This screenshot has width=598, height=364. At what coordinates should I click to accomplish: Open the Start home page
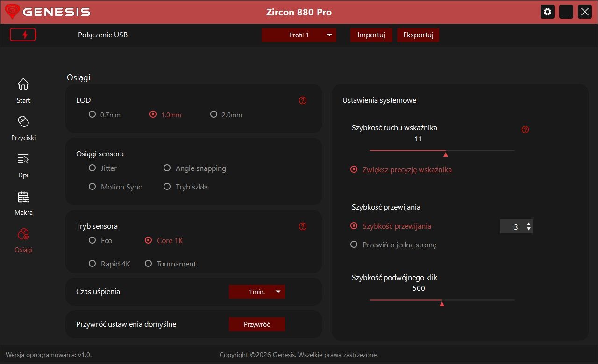click(23, 91)
